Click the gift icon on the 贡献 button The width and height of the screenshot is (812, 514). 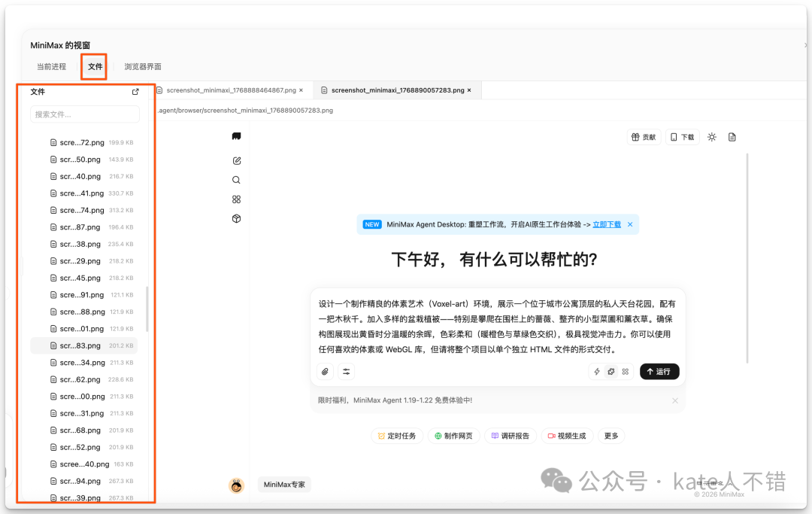(636, 136)
